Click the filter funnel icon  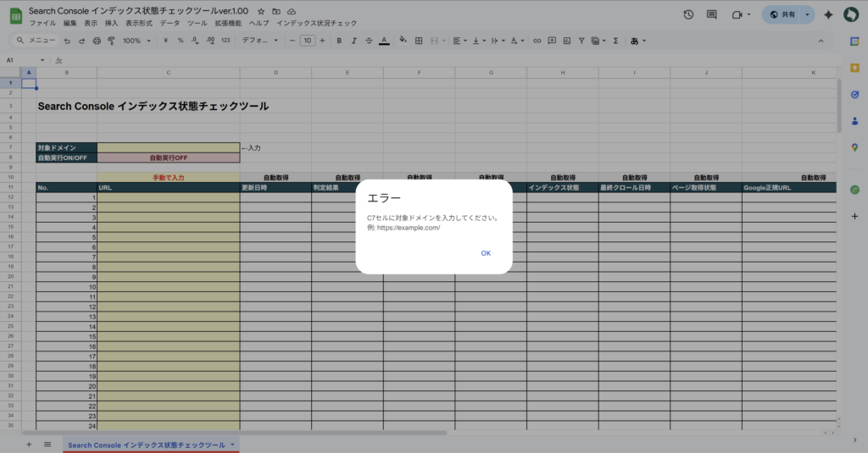(x=581, y=41)
